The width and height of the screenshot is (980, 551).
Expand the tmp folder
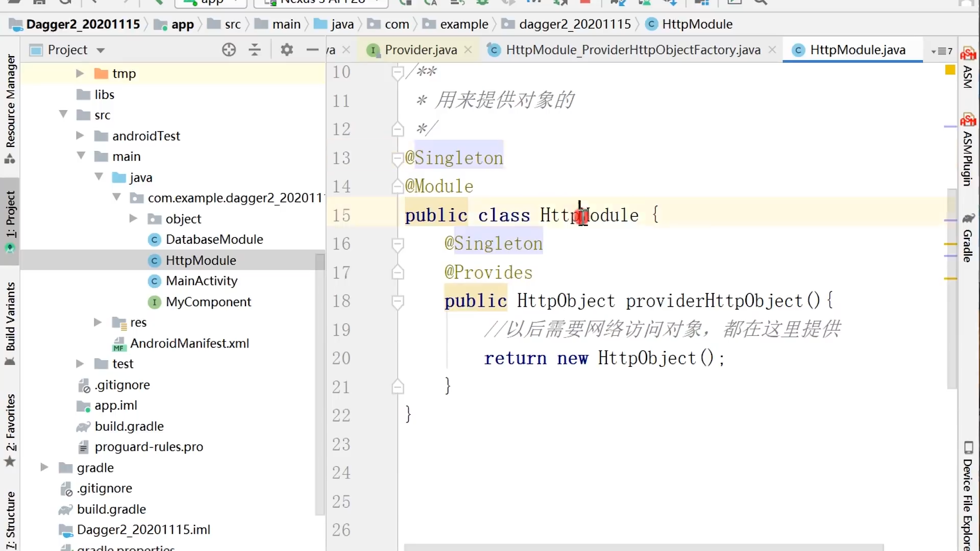coord(80,73)
